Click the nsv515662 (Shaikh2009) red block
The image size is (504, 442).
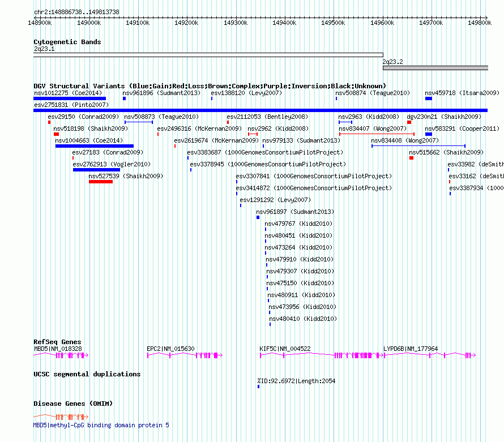(x=412, y=158)
